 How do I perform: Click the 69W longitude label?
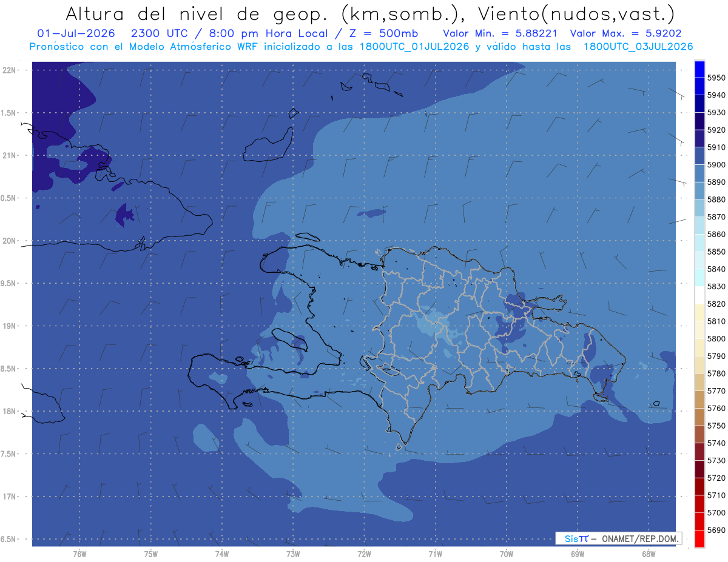pos(578,554)
